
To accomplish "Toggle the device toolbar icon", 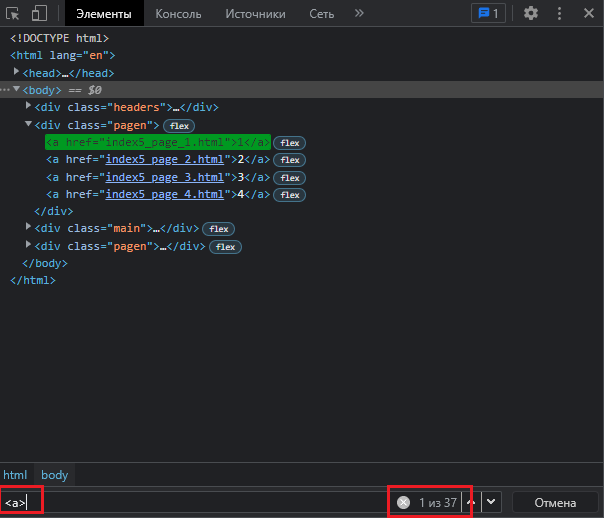I will pos(39,14).
